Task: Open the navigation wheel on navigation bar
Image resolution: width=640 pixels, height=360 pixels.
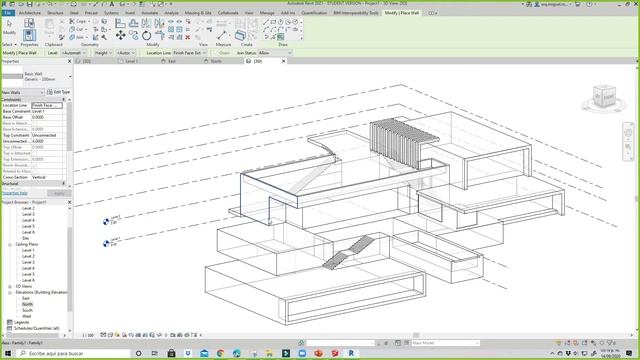Action: coord(628,133)
